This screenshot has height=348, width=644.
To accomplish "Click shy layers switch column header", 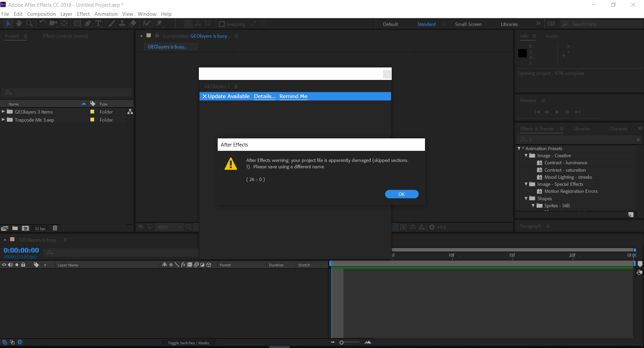I will [x=165, y=265].
